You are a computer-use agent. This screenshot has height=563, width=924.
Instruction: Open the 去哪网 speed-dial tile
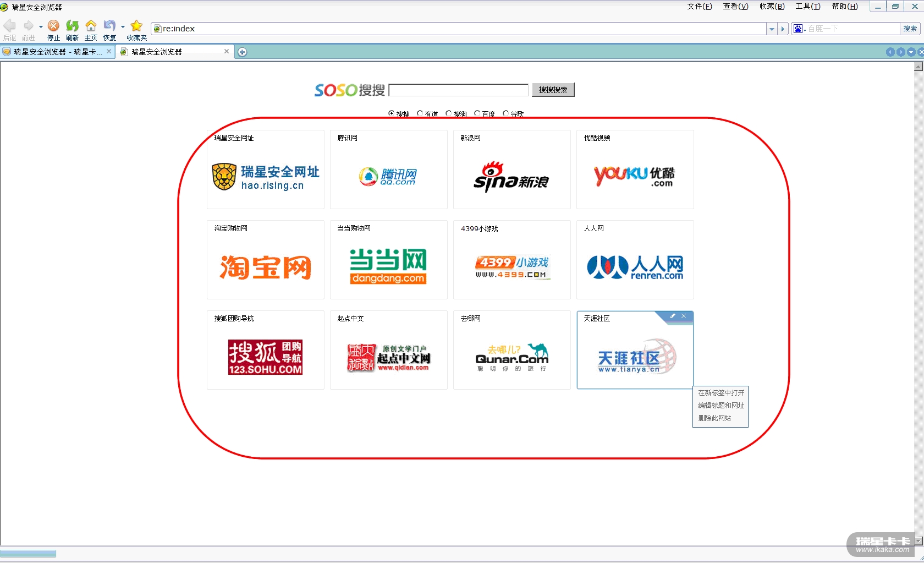[x=512, y=350]
